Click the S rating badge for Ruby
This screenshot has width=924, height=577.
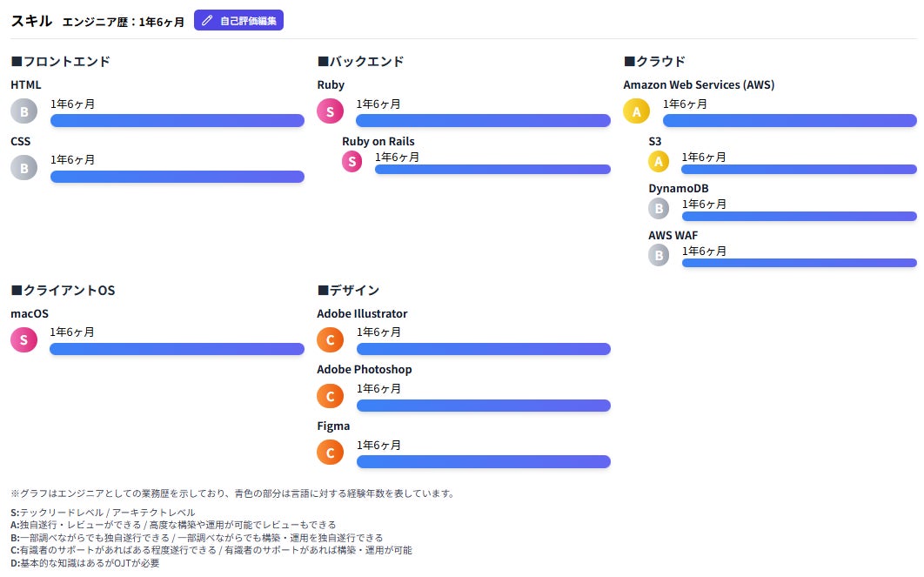click(331, 111)
